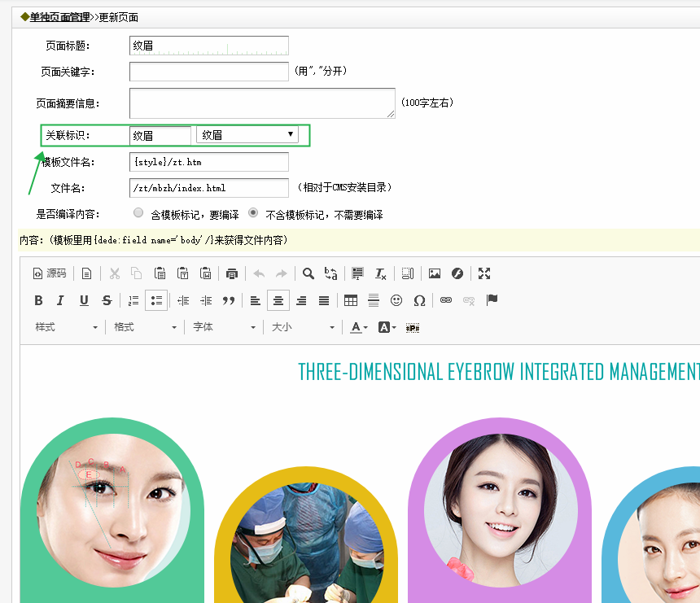The image size is (700, 603).
Task: Open the smiley emoticon picker
Action: [396, 300]
